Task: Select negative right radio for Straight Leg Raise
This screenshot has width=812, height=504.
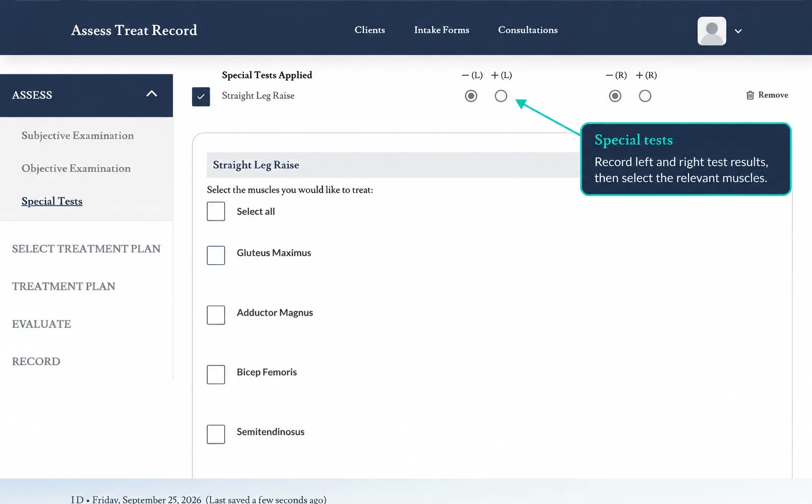Action: click(x=615, y=96)
